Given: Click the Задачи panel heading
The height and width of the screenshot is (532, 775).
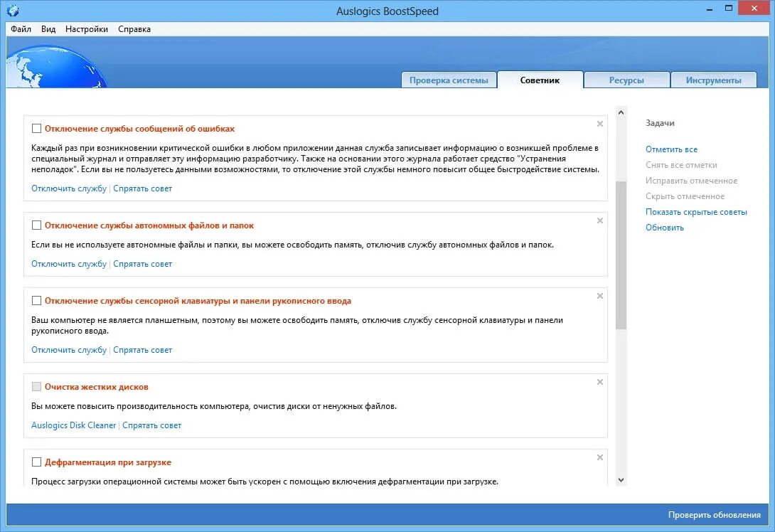Looking at the screenshot, I should click(660, 123).
